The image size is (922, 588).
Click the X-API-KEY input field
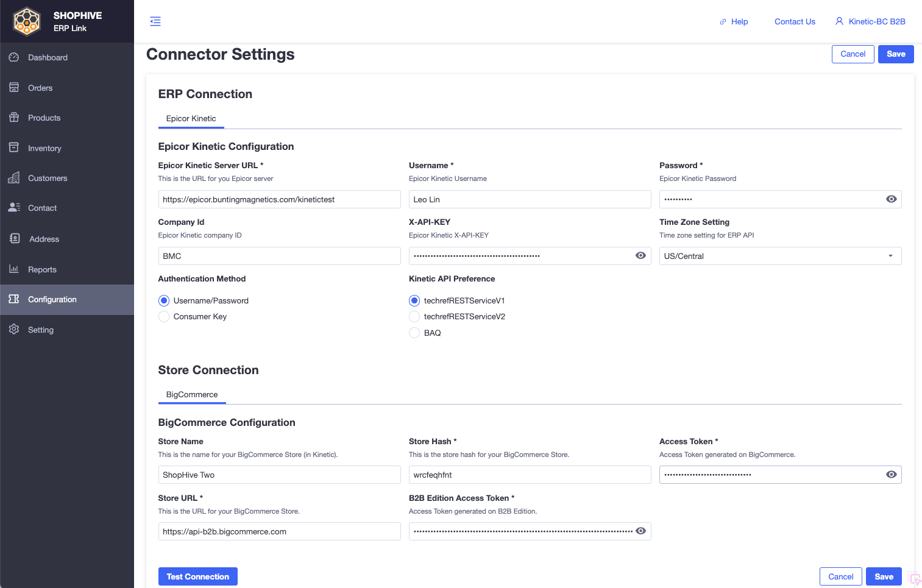[530, 256]
